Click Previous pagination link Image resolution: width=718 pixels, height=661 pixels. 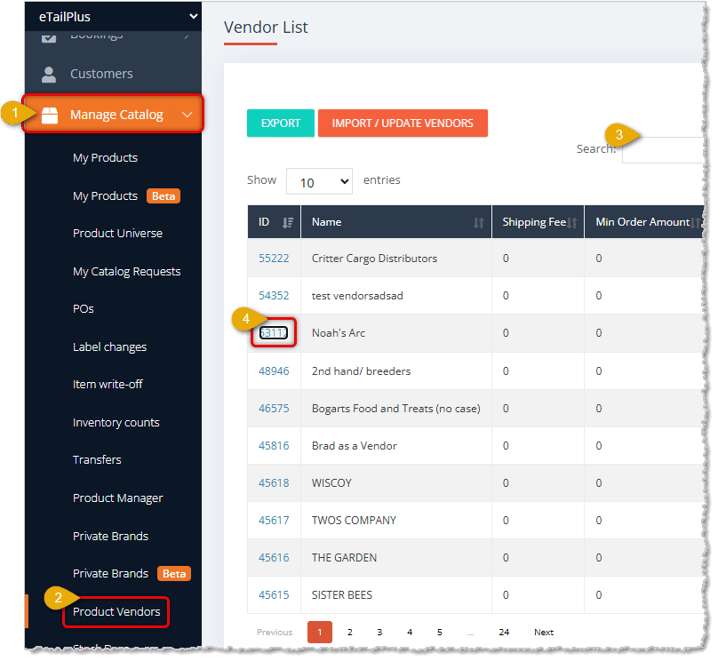(275, 633)
